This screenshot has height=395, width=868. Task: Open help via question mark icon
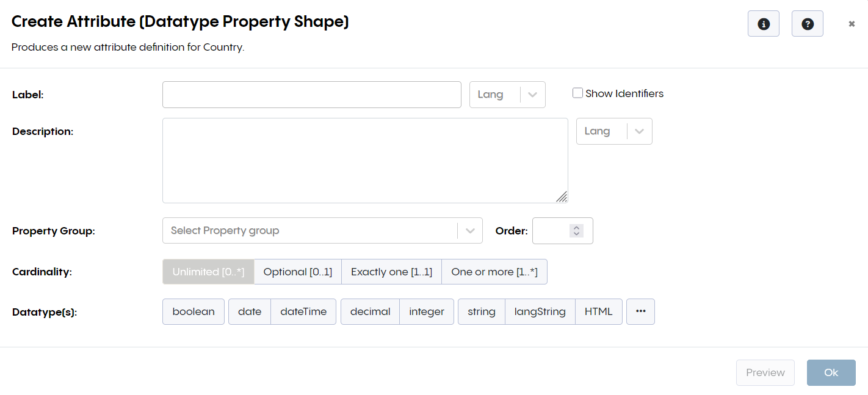click(807, 24)
